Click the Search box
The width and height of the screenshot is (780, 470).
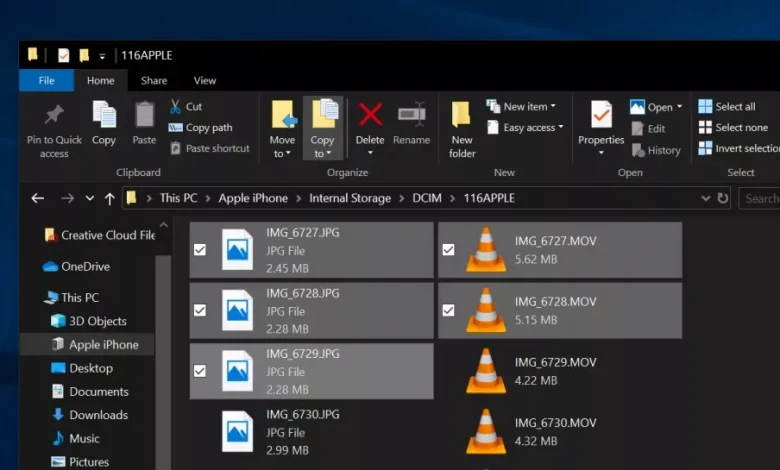coord(760,198)
